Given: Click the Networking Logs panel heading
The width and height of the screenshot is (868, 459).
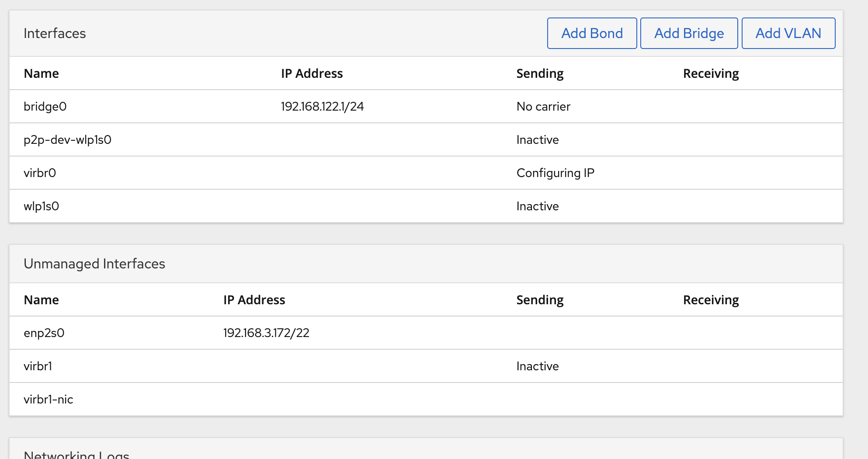Looking at the screenshot, I should point(76,454).
